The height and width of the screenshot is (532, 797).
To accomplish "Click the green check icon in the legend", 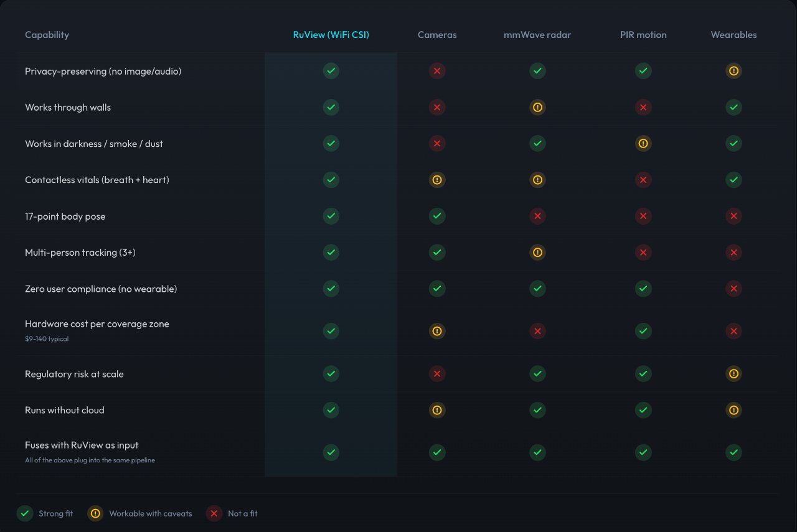I will [25, 513].
